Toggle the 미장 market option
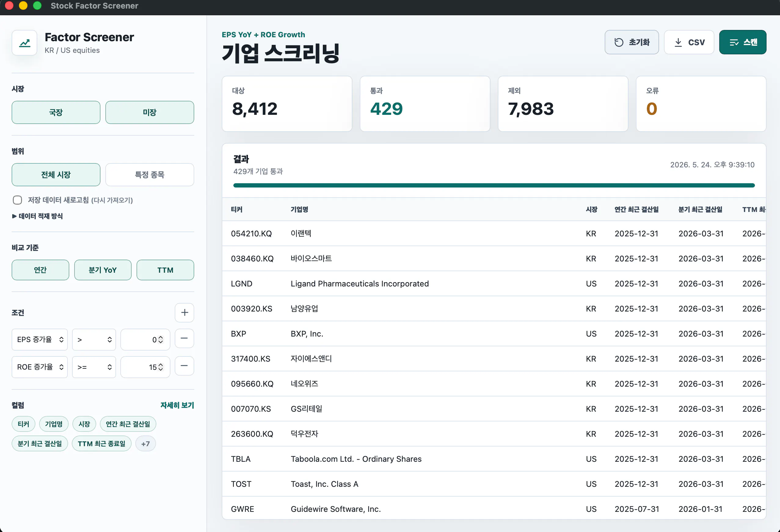Viewport: 780px width, 532px height. 150,112
